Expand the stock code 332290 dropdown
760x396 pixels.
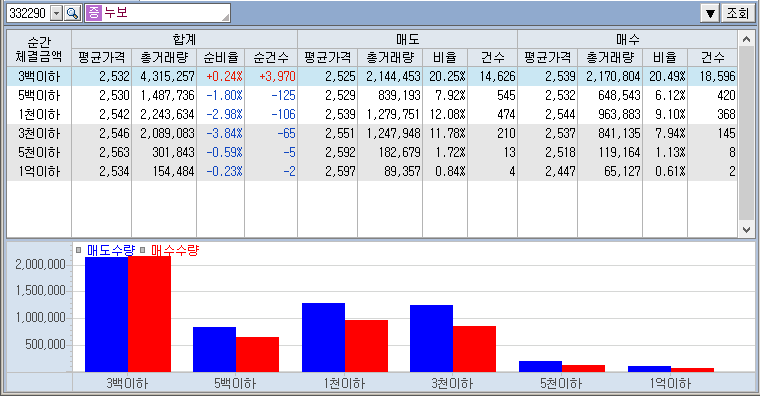[57, 13]
